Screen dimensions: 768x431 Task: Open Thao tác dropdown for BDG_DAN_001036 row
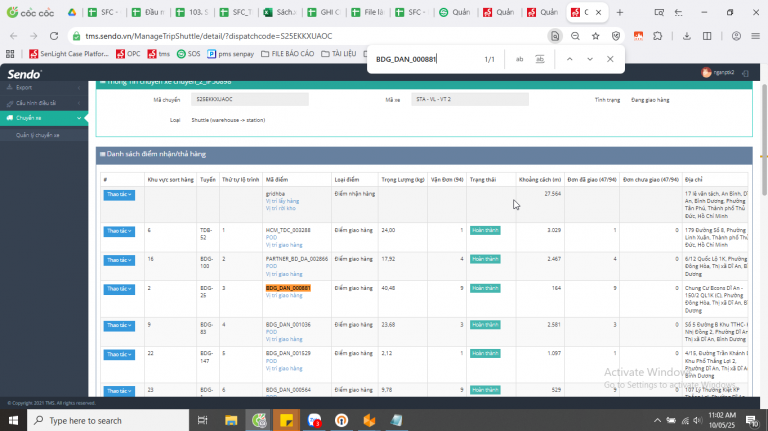coord(119,325)
